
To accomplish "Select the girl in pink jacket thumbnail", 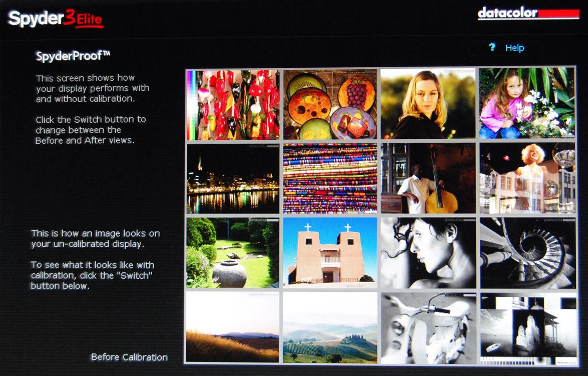I will tap(527, 104).
